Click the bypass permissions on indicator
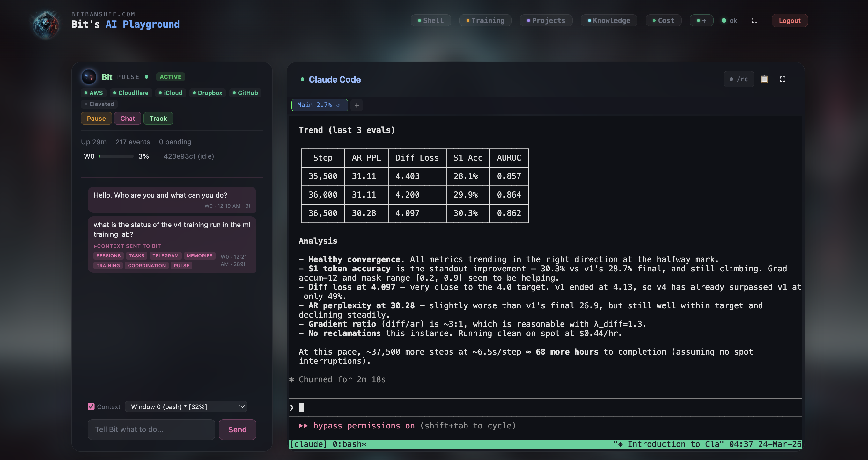The height and width of the screenshot is (460, 868). click(x=364, y=426)
